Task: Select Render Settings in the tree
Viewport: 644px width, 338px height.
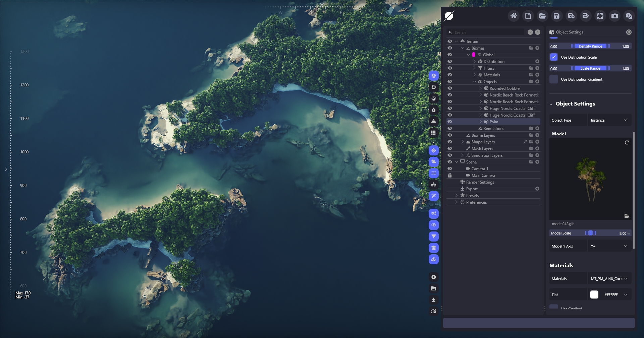Action: pyautogui.click(x=480, y=182)
